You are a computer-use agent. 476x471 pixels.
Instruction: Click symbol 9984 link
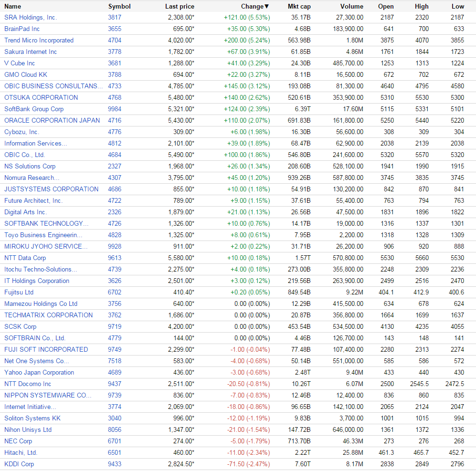tap(115, 109)
